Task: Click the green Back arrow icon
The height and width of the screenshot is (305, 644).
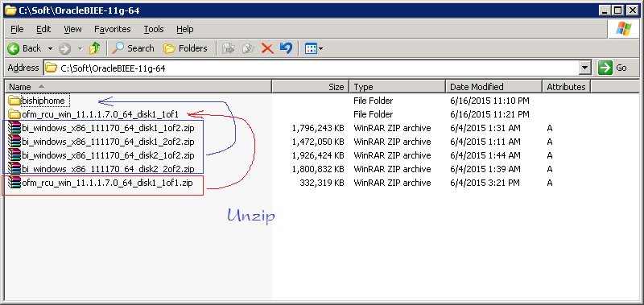Action: coord(14,48)
